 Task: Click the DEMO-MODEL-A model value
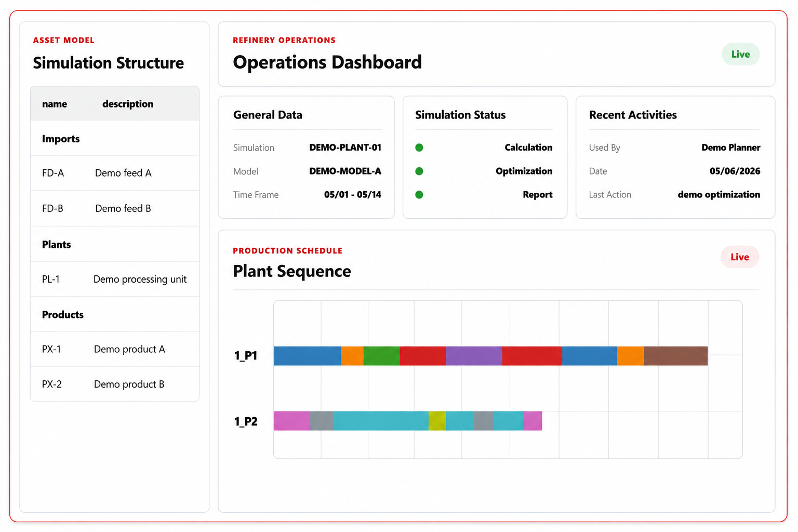tap(345, 171)
